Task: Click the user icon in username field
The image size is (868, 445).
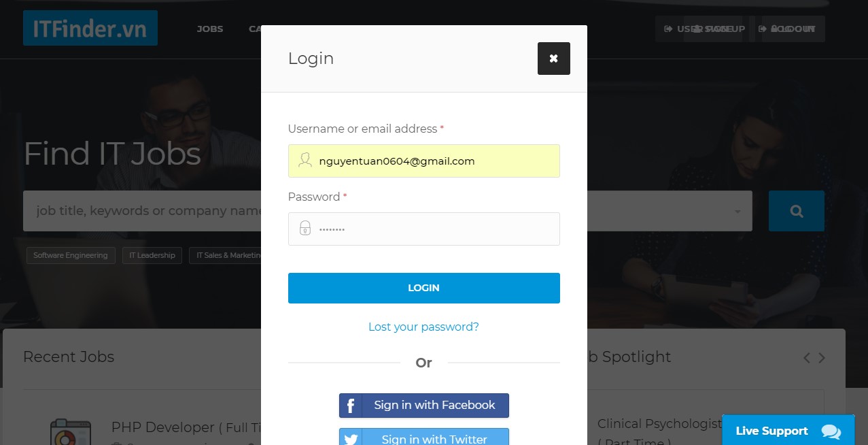Action: click(x=305, y=161)
